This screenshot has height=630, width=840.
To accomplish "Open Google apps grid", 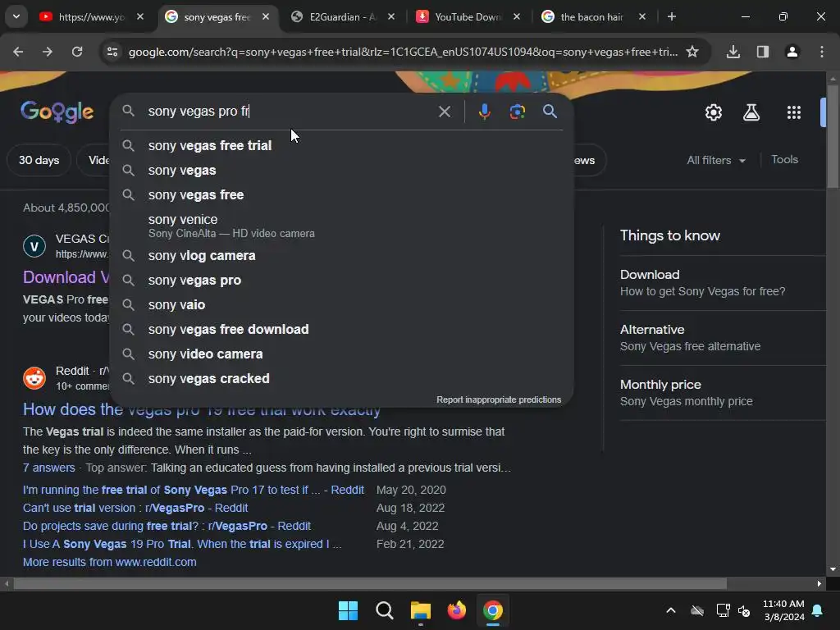I will coord(794,112).
